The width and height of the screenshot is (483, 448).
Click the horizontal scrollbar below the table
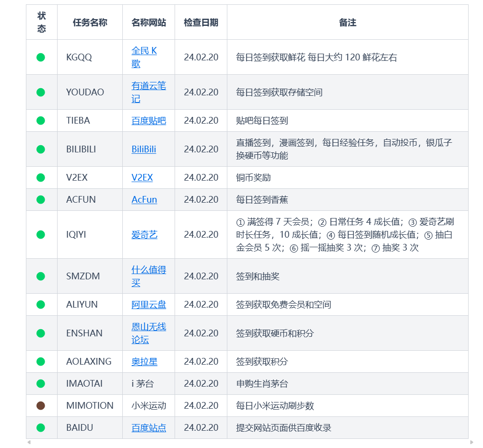point(240,443)
